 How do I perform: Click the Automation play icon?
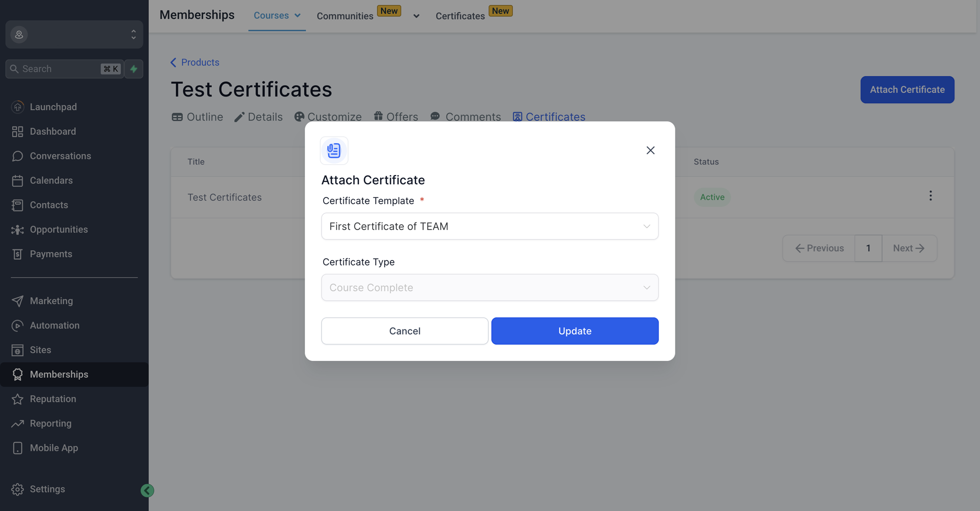coord(17,325)
